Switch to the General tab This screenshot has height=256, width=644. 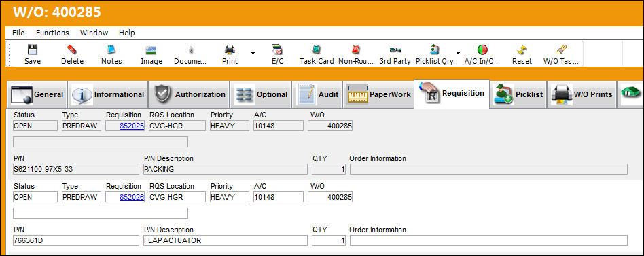37,95
